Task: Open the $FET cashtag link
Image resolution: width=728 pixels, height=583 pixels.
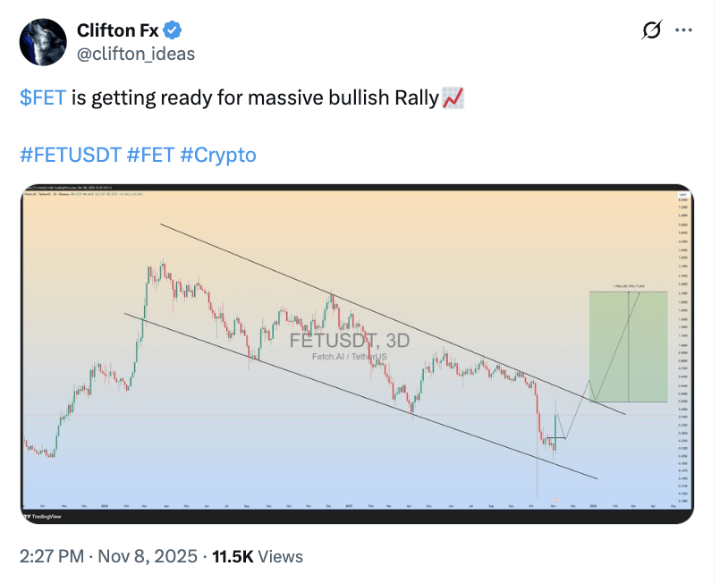Action: [x=43, y=97]
